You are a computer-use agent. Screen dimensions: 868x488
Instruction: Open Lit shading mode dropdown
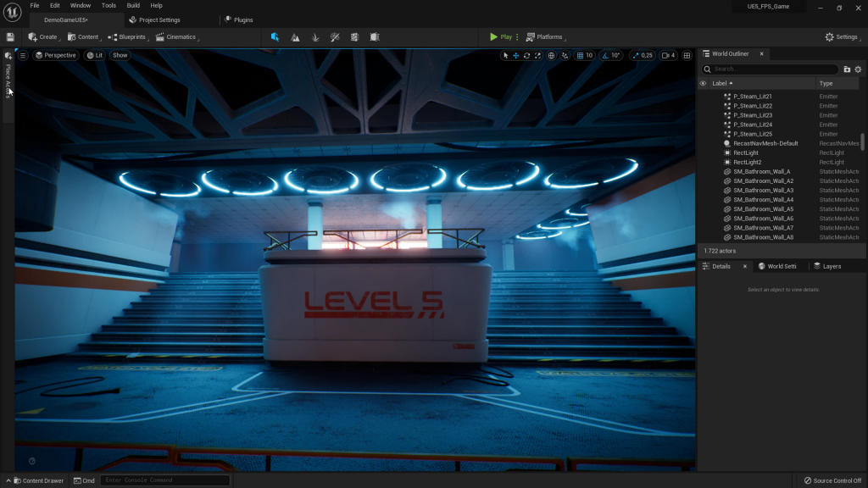95,55
